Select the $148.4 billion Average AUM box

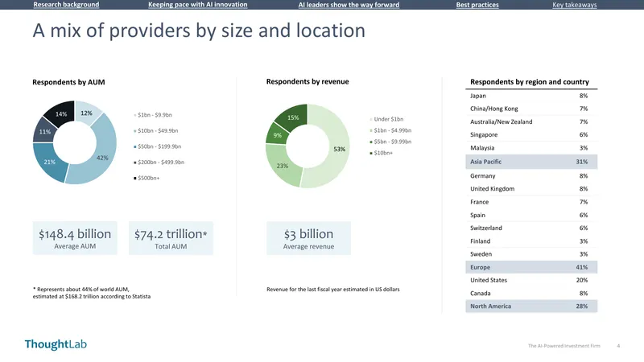point(75,238)
